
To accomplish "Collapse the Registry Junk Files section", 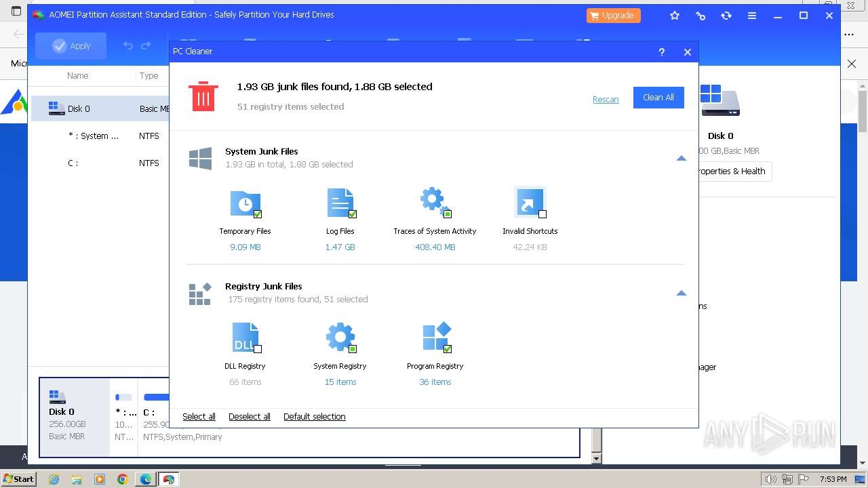I will (682, 293).
